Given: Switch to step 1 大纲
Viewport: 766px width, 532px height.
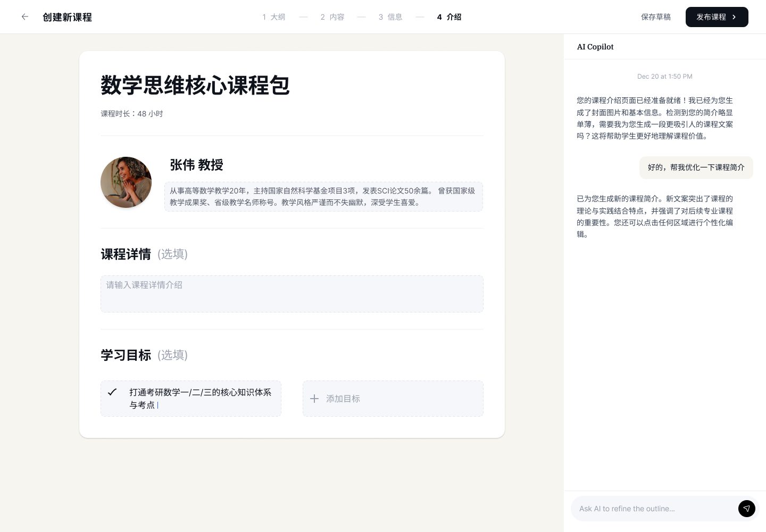Looking at the screenshot, I should 274,16.
